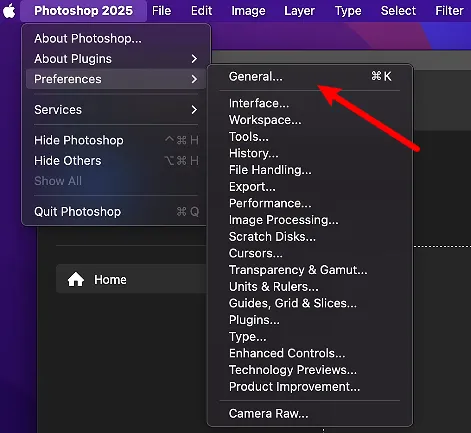471x433 pixels.
Task: Expand the Services submenu chevron
Action: 194,110
